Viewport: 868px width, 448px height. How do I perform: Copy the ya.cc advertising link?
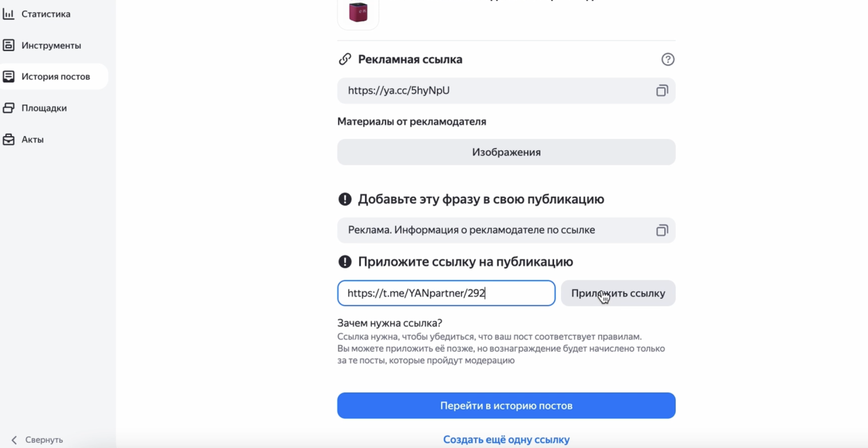[x=662, y=90]
